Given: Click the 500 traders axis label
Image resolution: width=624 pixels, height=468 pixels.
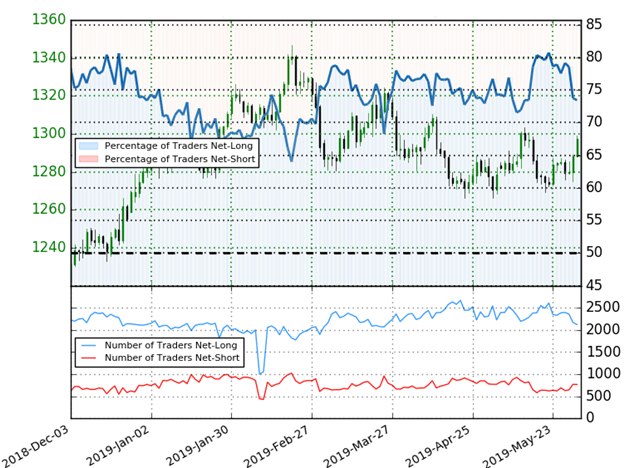Looking at the screenshot, I should (598, 396).
